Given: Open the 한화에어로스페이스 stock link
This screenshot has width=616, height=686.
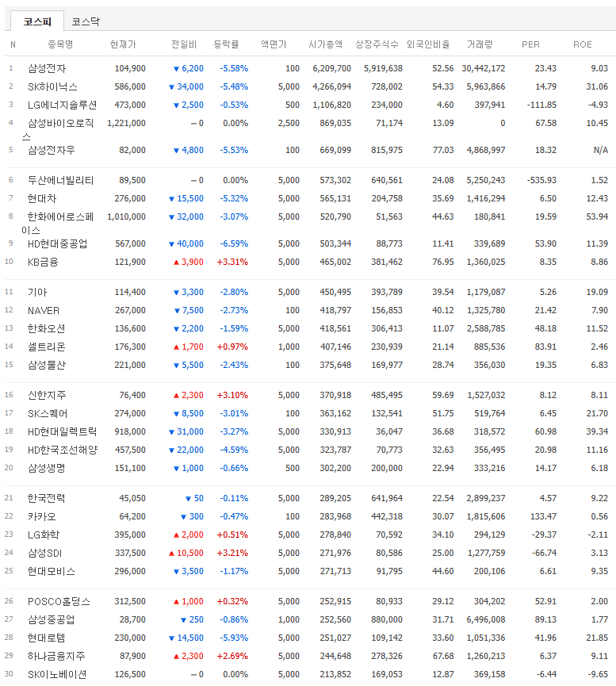Looking at the screenshot, I should pos(58,223).
